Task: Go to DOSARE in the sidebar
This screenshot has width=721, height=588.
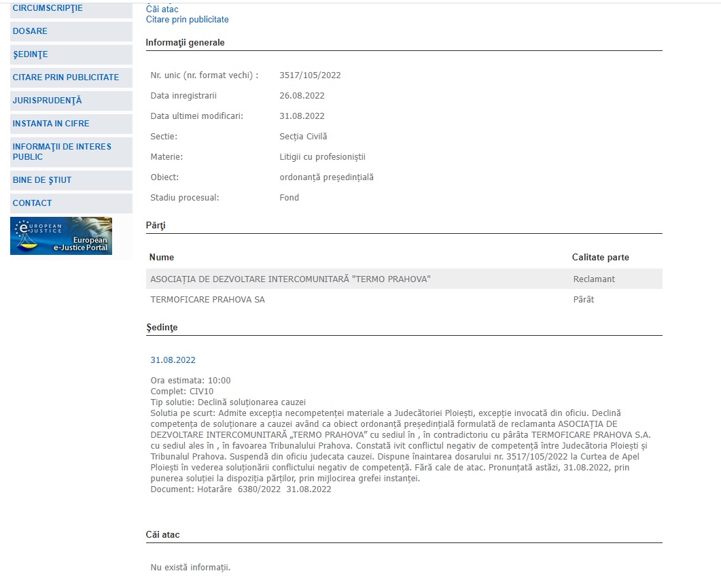Action: (30, 31)
